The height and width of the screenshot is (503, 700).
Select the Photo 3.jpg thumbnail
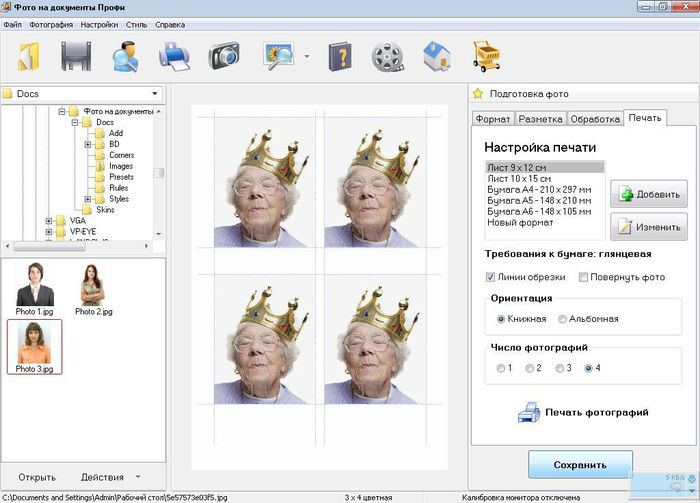pos(34,347)
